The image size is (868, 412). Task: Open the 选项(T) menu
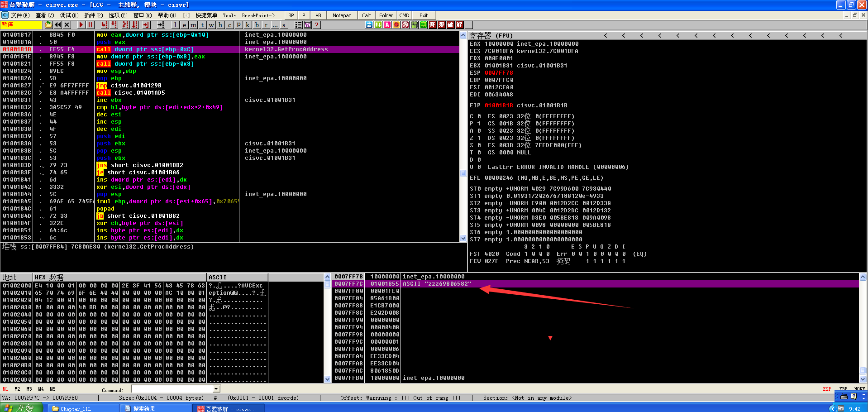[118, 15]
